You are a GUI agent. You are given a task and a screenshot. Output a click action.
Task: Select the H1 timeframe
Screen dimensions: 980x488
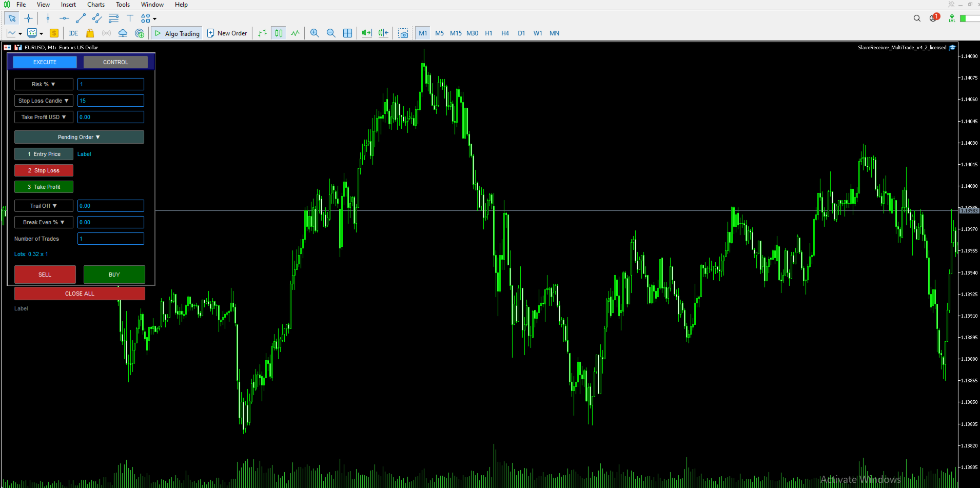click(488, 33)
